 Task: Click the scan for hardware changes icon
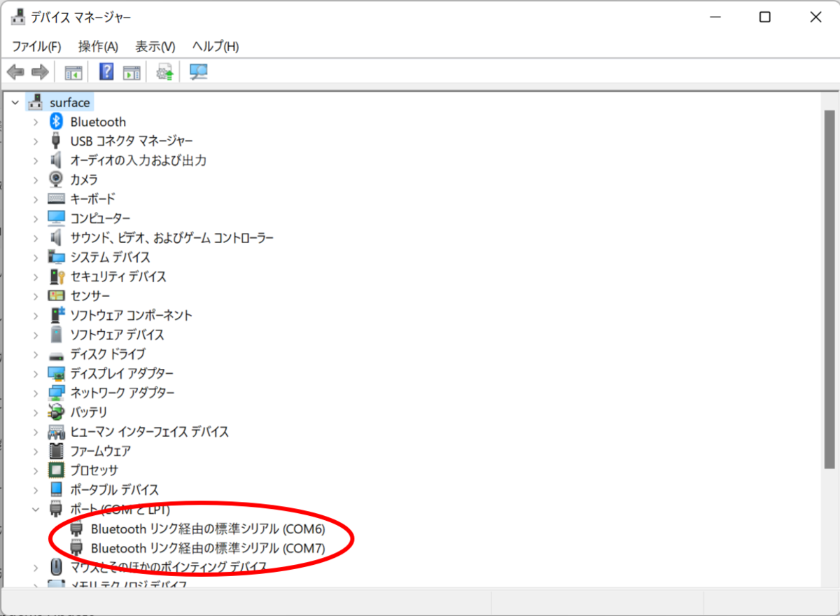199,72
